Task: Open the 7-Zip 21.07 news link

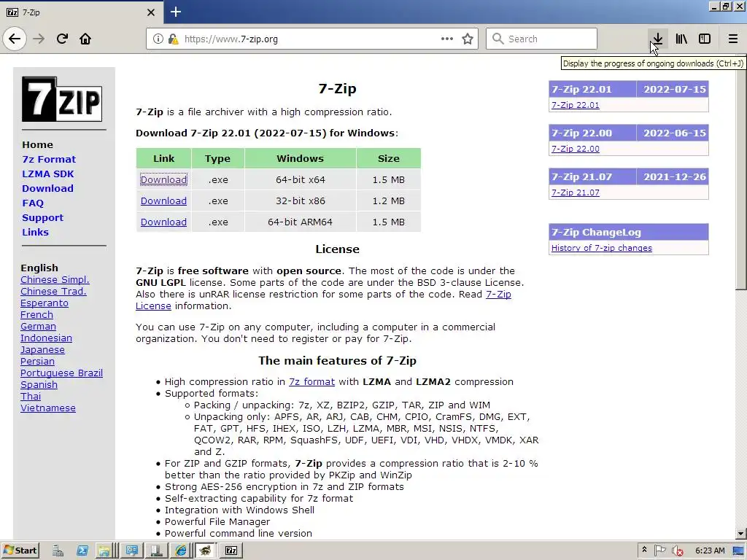Action: click(575, 192)
